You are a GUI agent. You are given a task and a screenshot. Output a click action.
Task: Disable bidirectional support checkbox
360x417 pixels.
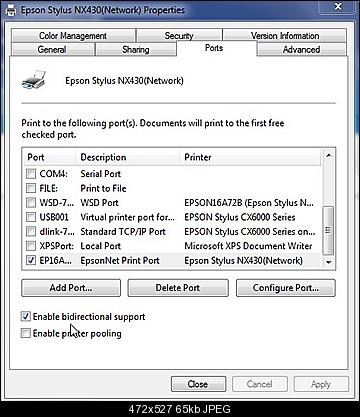click(26, 316)
